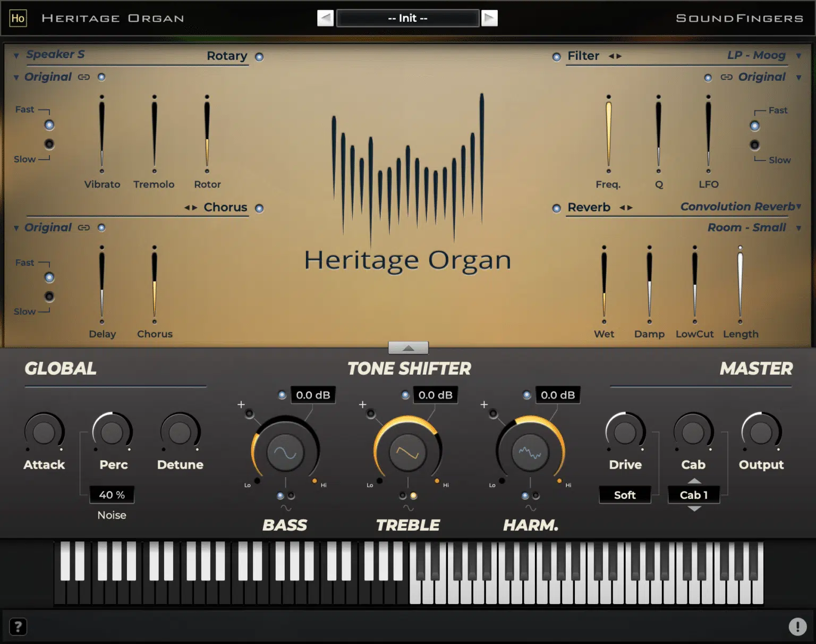Click the Soft drive mode button

(x=625, y=495)
